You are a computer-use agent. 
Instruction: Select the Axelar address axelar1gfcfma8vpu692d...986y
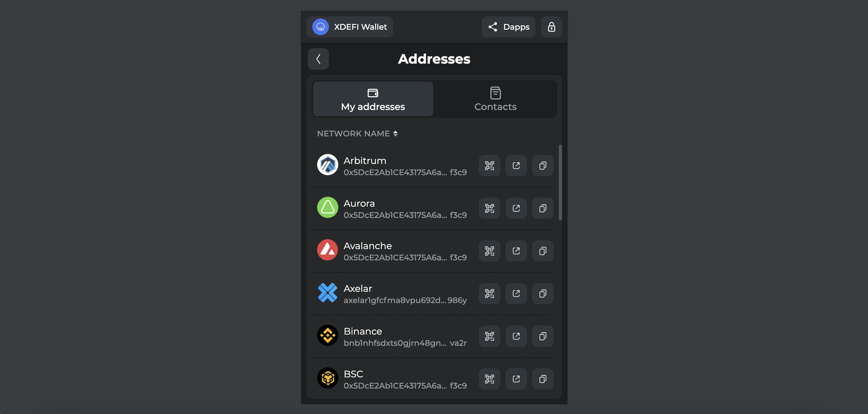pyautogui.click(x=405, y=300)
